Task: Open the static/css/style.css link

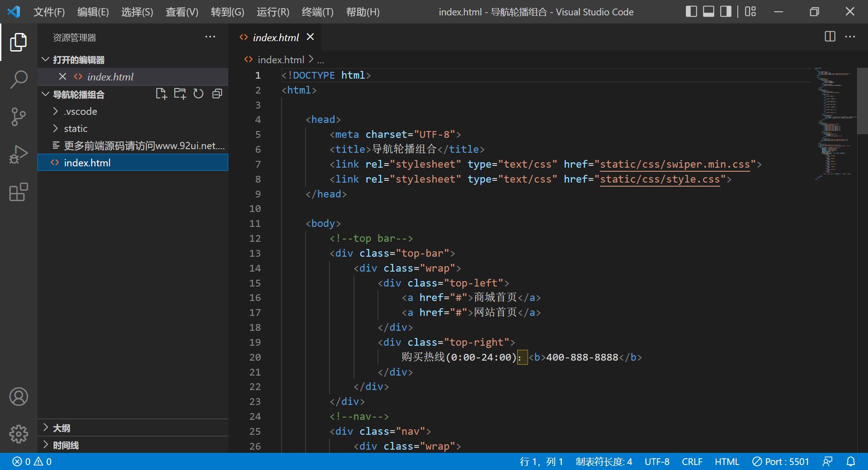Action: click(660, 179)
